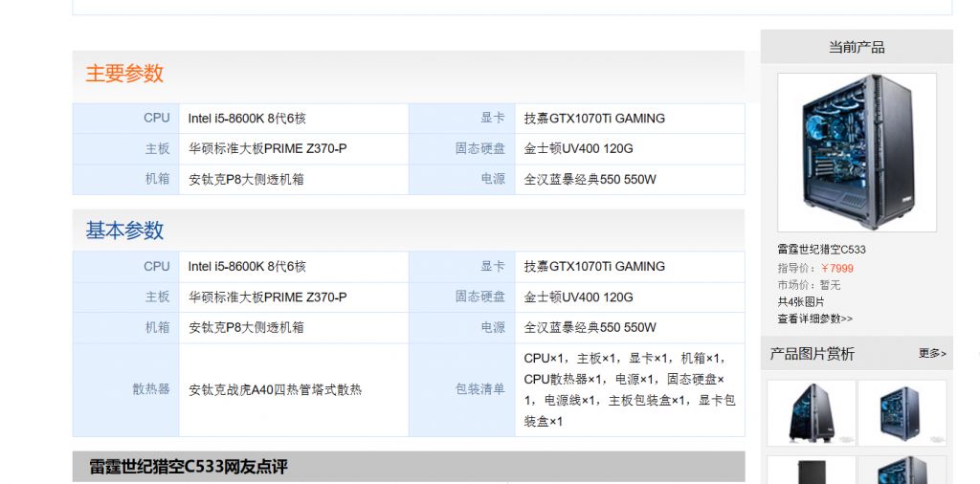Open the second gallery thumbnail under 产品图片赏析
The image size is (980, 484).
(x=902, y=413)
